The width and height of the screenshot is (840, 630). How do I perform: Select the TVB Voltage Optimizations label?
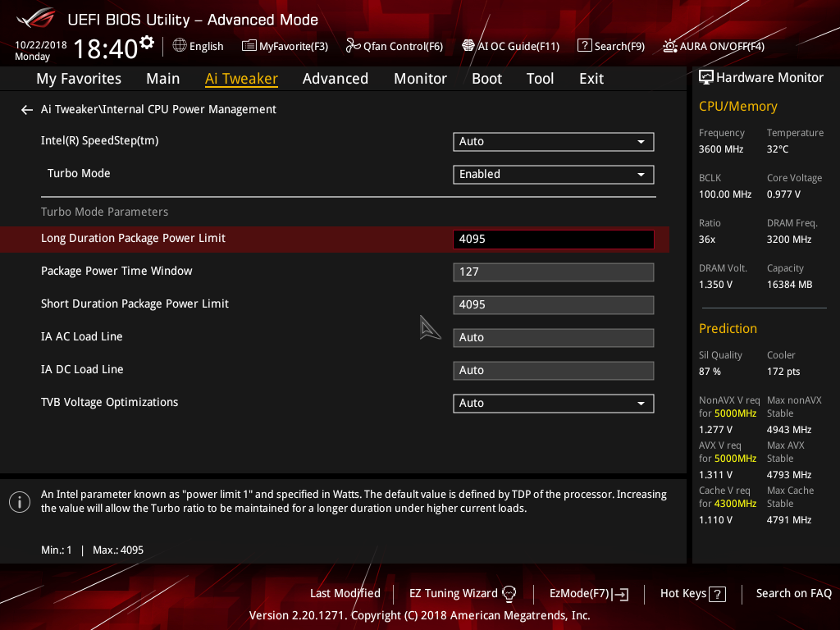110,402
